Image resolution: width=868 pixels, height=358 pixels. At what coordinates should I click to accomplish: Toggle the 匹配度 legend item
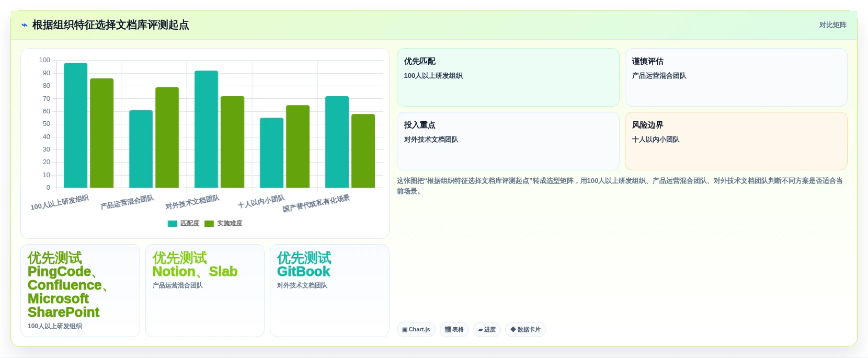coord(184,223)
